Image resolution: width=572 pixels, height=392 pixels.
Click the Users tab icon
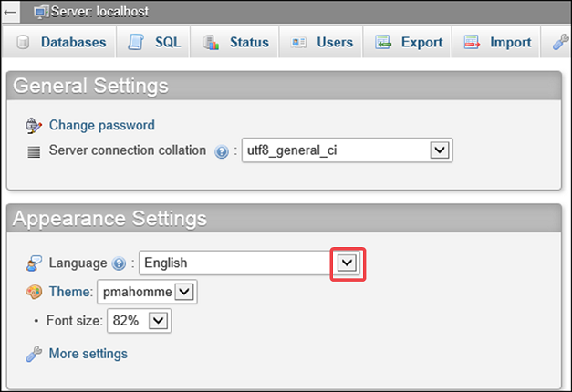pos(298,43)
